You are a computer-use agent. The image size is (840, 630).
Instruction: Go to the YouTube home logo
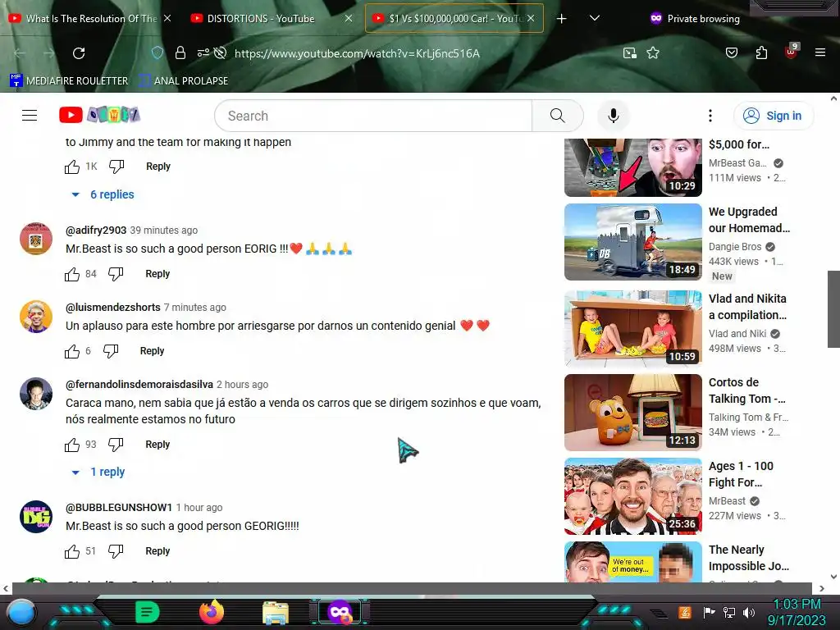tap(99, 115)
